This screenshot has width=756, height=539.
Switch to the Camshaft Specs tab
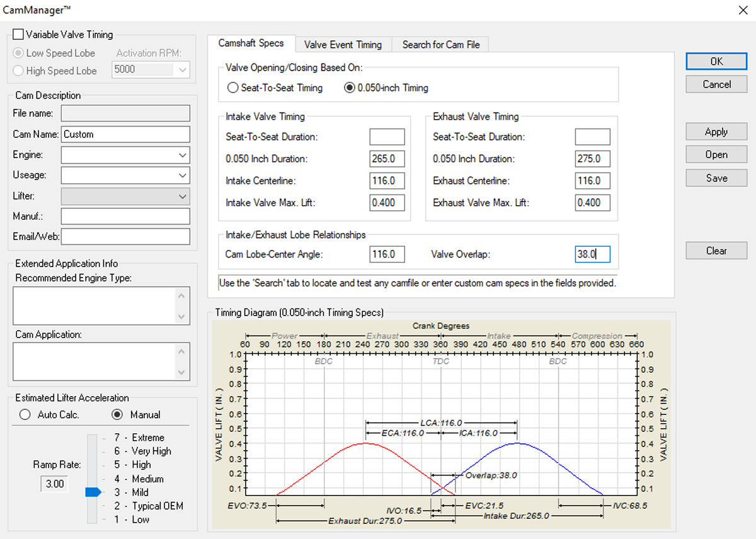(x=251, y=43)
